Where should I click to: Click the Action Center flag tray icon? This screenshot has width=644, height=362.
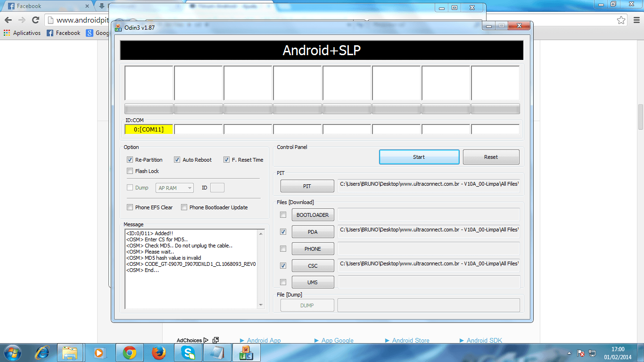[x=582, y=353]
